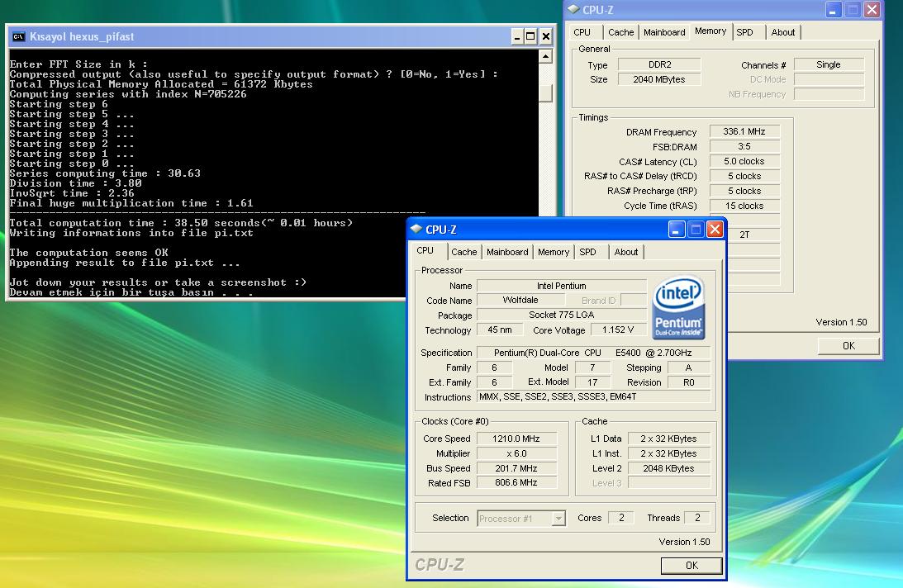
Task: Click the 1.152 V core voltage value
Action: [618, 330]
